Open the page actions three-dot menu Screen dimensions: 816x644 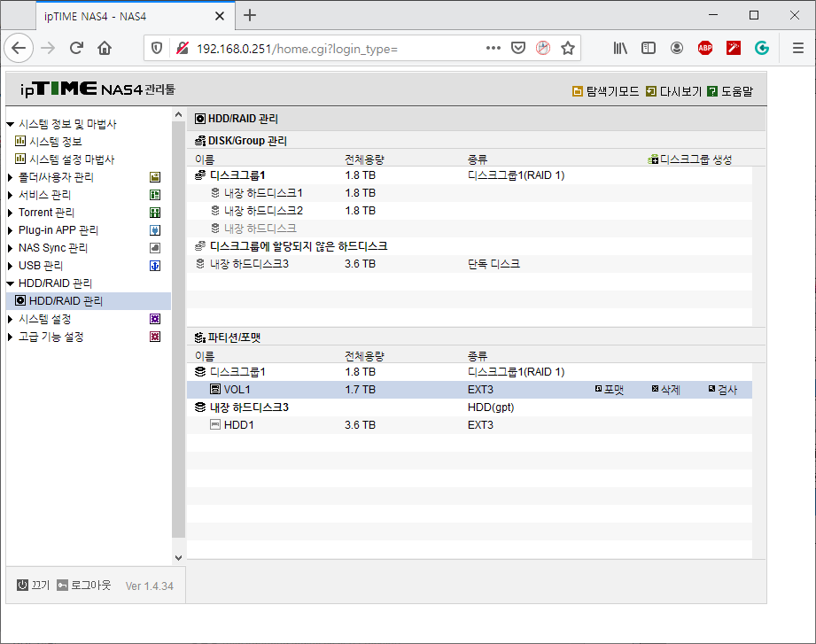(493, 48)
